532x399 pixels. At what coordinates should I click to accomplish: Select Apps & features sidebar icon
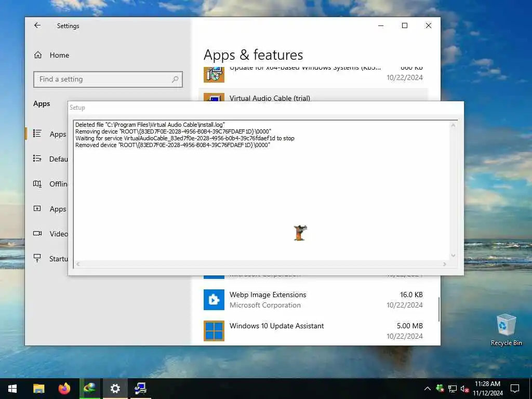tap(37, 134)
